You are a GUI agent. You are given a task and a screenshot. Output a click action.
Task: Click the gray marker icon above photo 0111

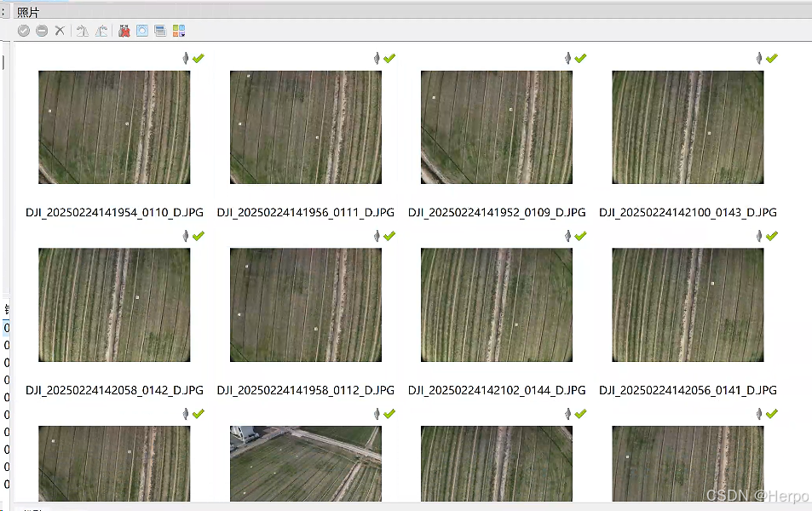377,58
